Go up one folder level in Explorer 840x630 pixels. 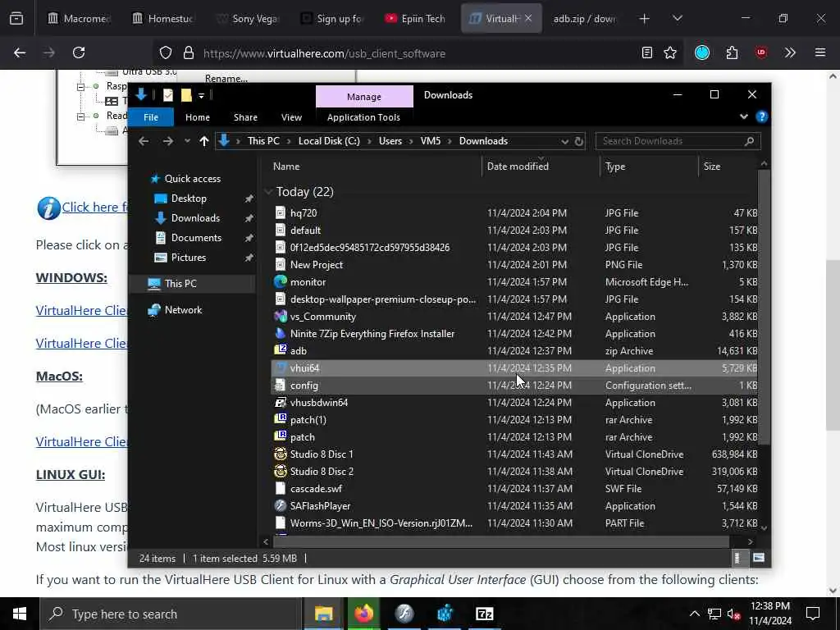coord(204,141)
